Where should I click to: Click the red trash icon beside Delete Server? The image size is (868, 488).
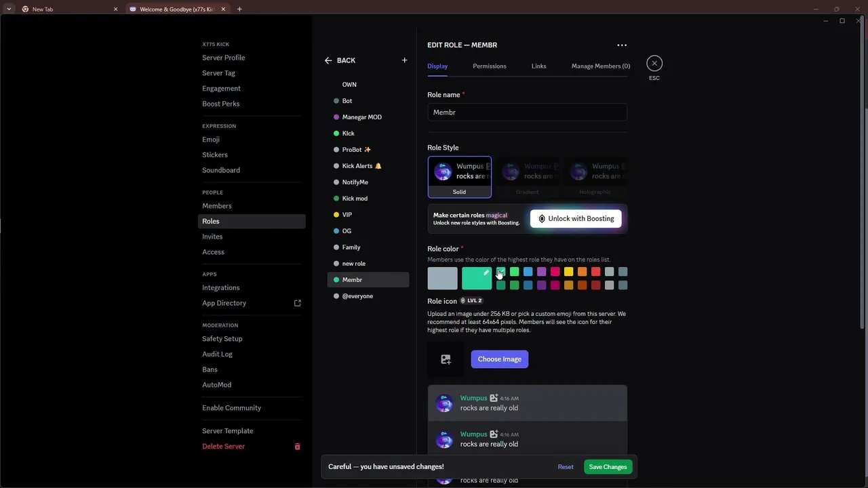297,447
